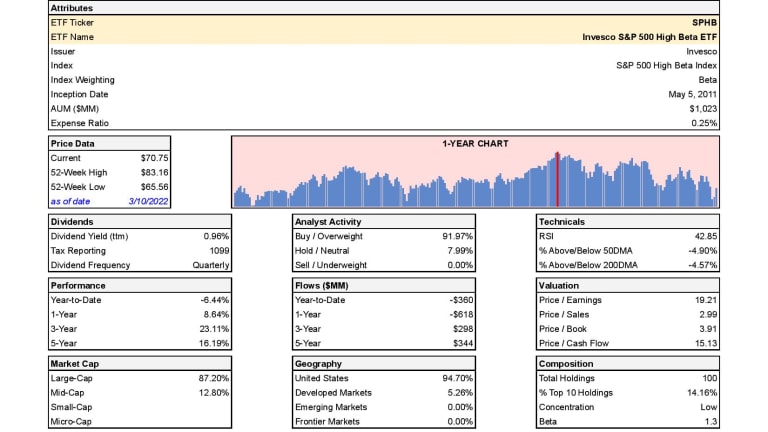This screenshot has height=432, width=768.
Task: Click the Index Weighting value Beta
Action: (x=708, y=80)
